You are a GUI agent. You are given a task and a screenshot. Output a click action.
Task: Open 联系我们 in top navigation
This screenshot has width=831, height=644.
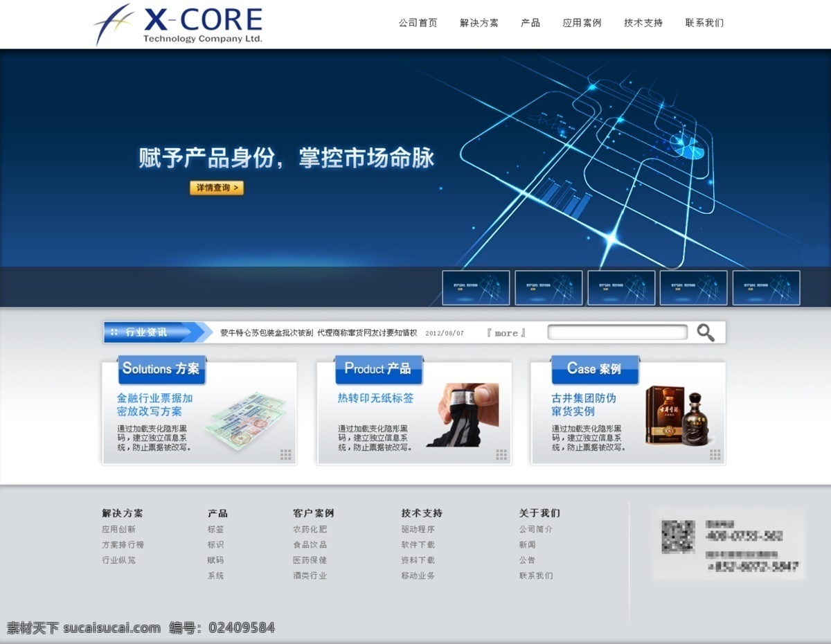point(704,23)
